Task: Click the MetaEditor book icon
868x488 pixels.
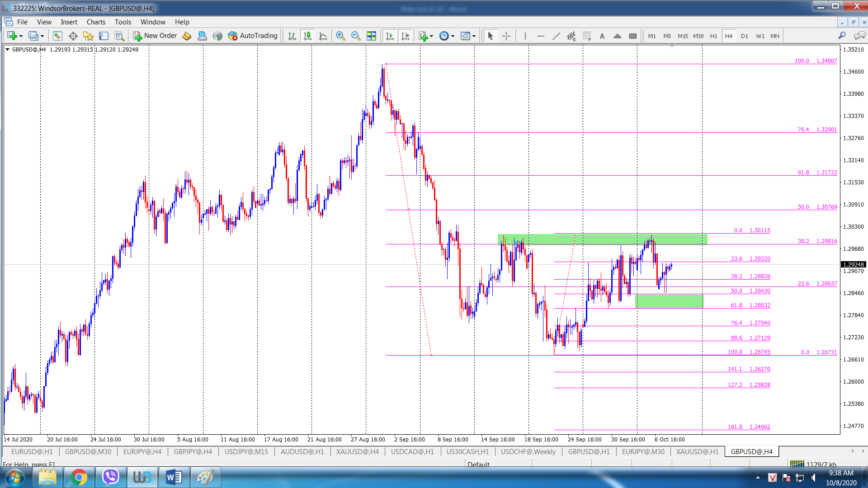Action: pyautogui.click(x=187, y=36)
